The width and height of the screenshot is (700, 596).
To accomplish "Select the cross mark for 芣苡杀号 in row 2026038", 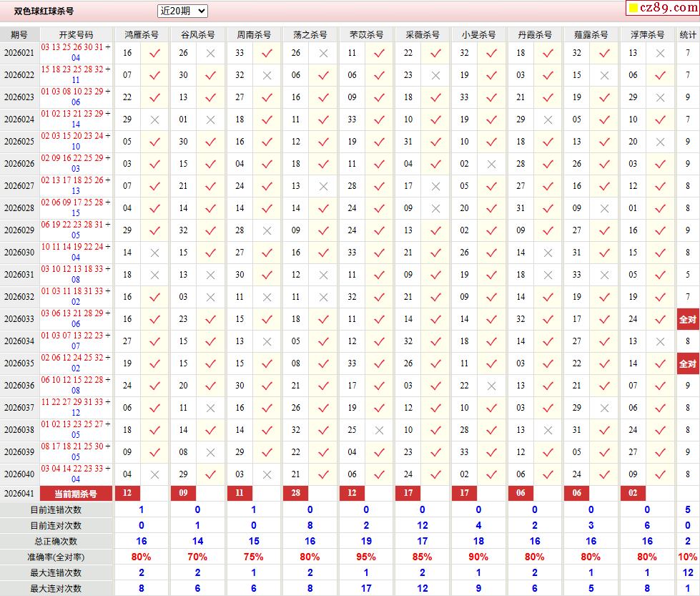I will click(x=379, y=430).
